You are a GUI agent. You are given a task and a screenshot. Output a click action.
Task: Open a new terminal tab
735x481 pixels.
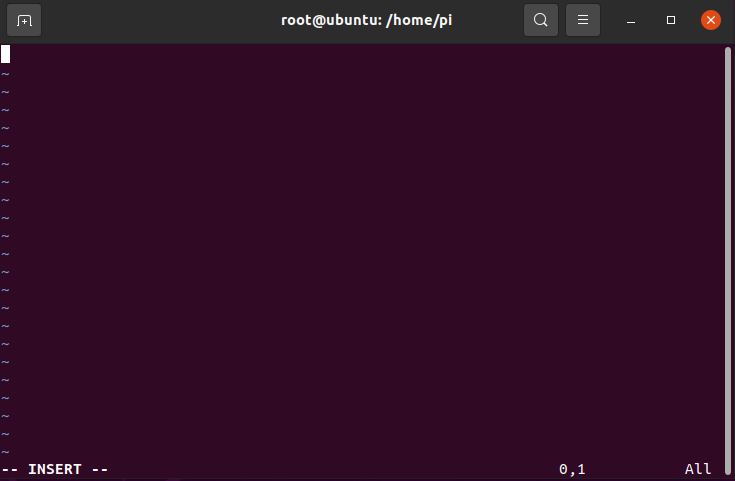24,20
